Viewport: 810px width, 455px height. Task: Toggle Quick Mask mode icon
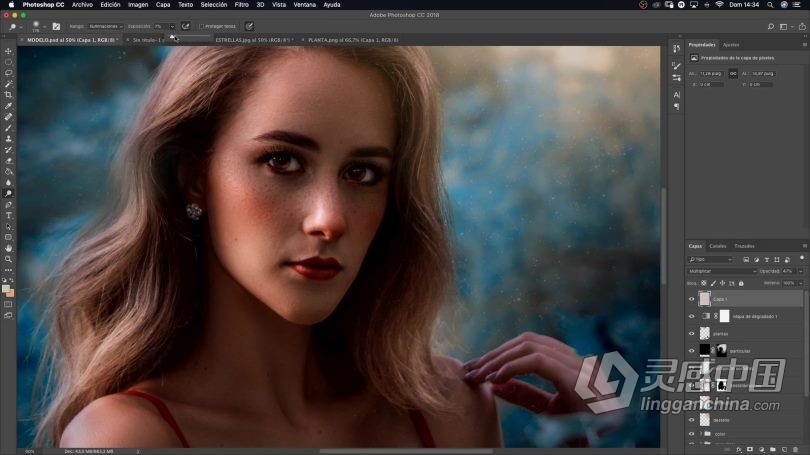click(8, 304)
